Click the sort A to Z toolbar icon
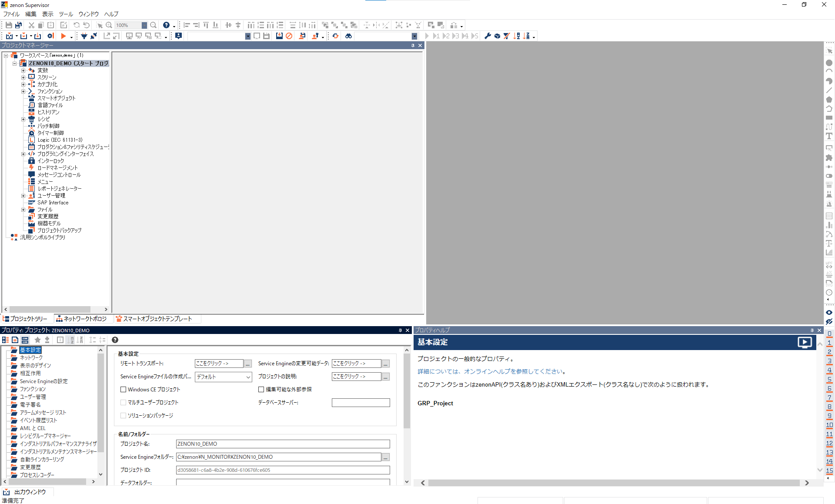The image size is (835, 504). click(x=516, y=36)
